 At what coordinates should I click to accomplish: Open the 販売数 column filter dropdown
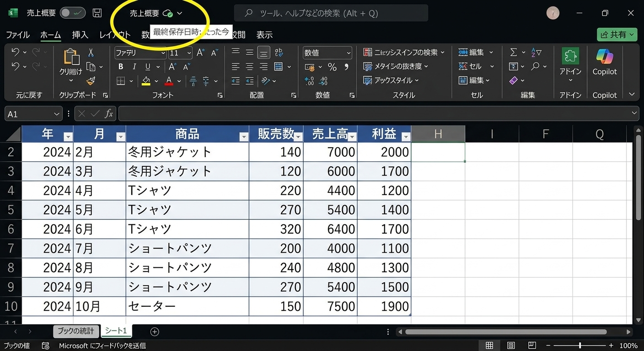click(298, 137)
